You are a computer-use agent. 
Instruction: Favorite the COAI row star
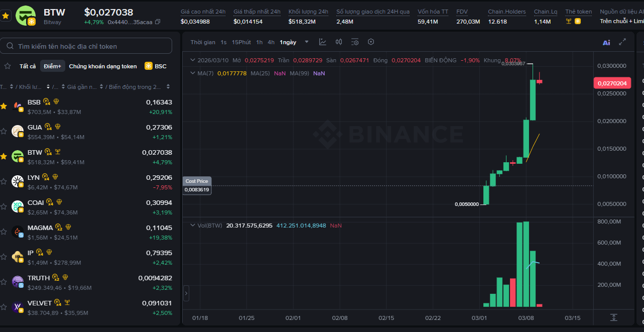(4, 206)
